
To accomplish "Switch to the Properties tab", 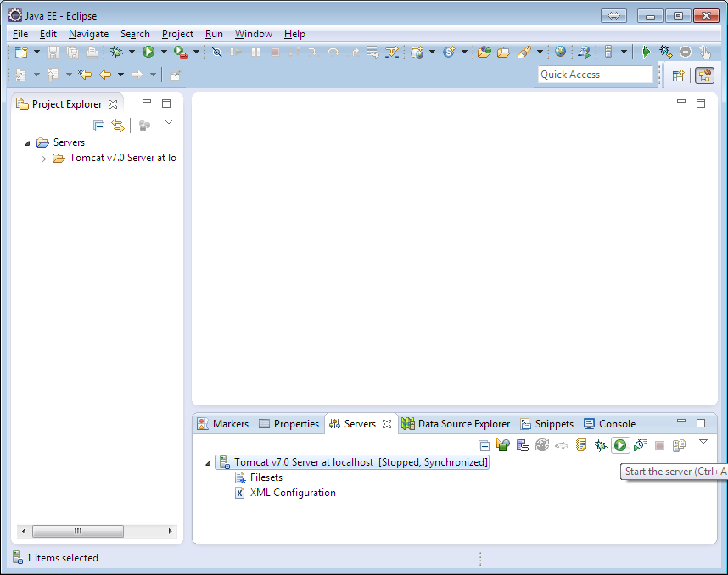I will [x=288, y=424].
